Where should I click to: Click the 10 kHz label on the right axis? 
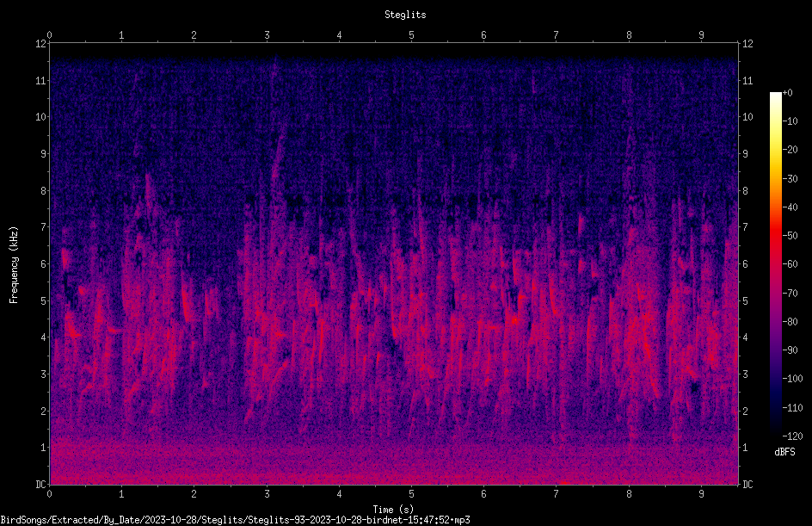pos(747,117)
